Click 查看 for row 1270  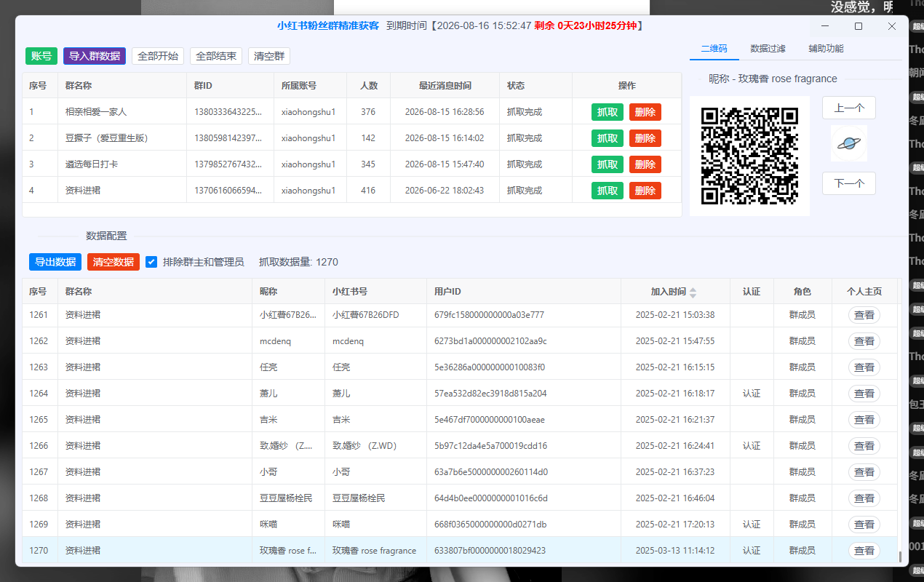pyautogui.click(x=864, y=551)
